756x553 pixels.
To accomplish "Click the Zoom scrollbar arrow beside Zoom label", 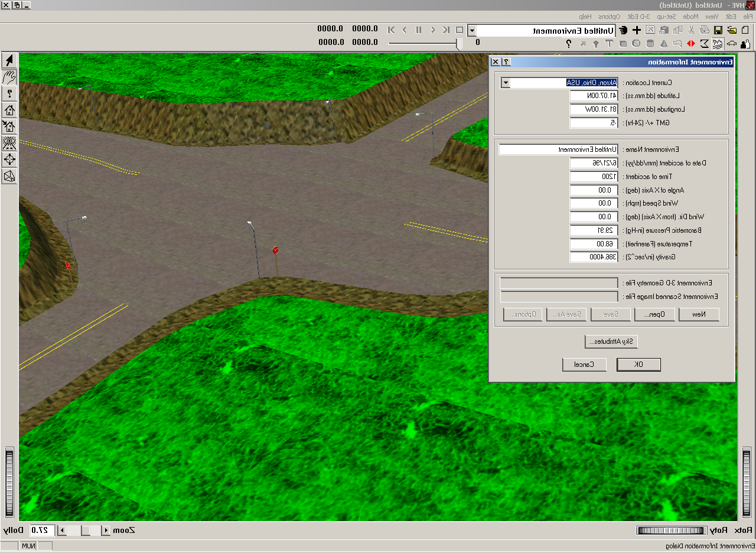I will [x=107, y=531].
